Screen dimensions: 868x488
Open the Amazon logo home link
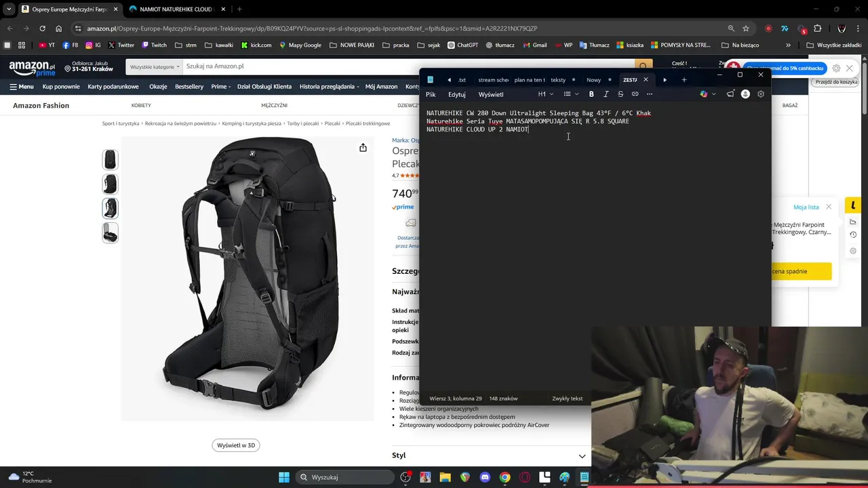click(32, 68)
